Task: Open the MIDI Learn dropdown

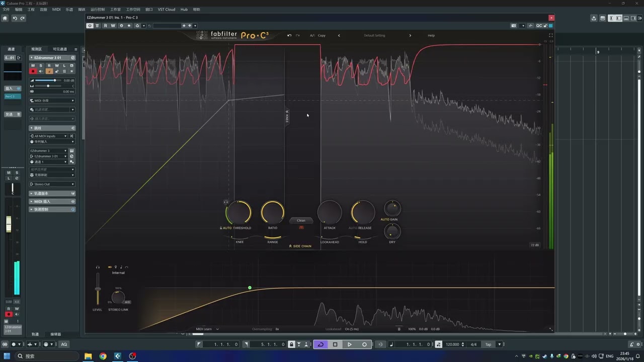Action: coord(207,329)
